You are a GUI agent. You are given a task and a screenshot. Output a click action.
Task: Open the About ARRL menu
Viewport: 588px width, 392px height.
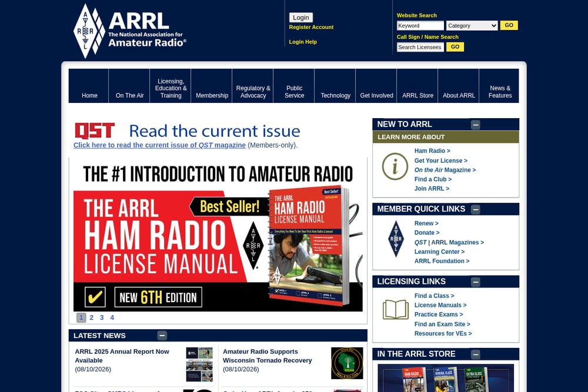[459, 86]
